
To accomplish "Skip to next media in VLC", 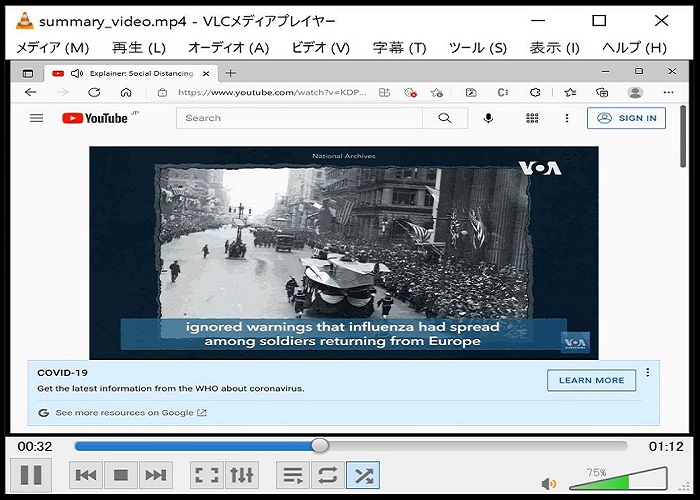I will tap(156, 475).
